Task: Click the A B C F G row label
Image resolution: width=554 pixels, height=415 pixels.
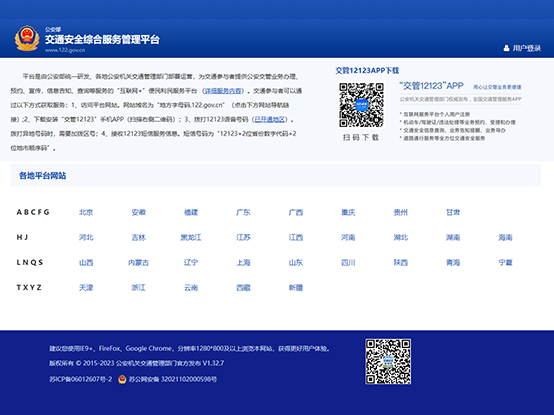Action: [33, 212]
